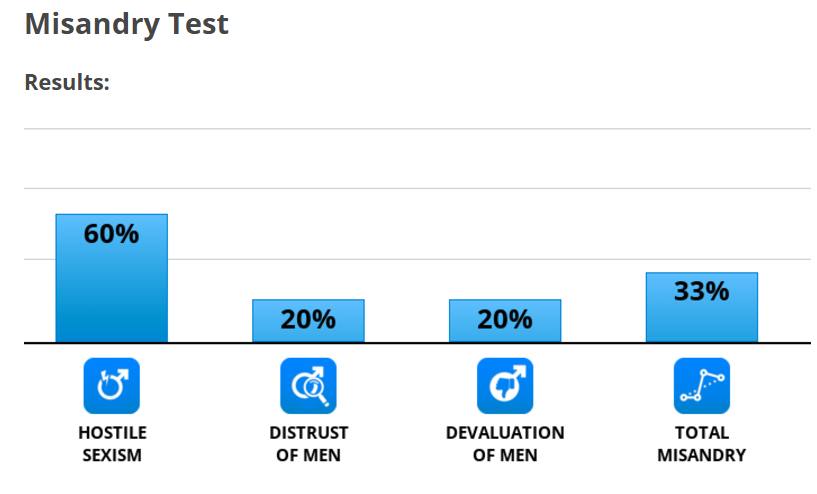Click the Results: subheading
Image resolution: width=817 pixels, height=494 pixels.
click(67, 82)
